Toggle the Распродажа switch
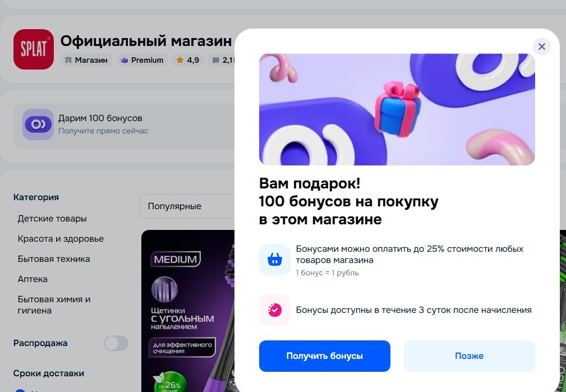566x392 pixels. click(116, 343)
